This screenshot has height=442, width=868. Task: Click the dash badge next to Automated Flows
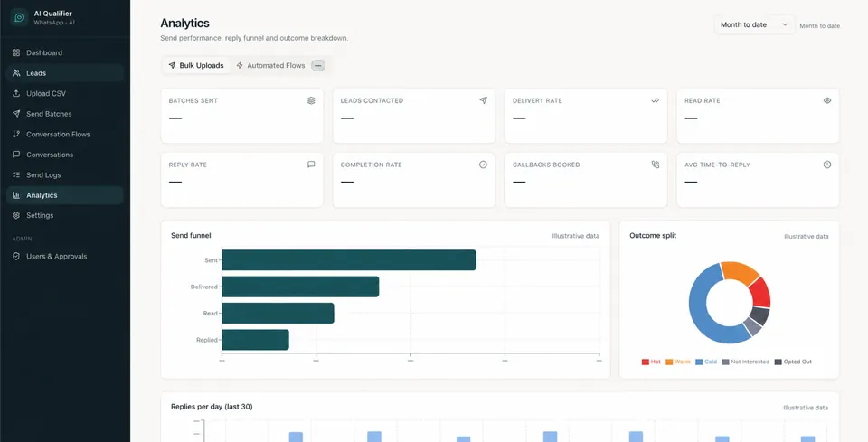coord(317,65)
